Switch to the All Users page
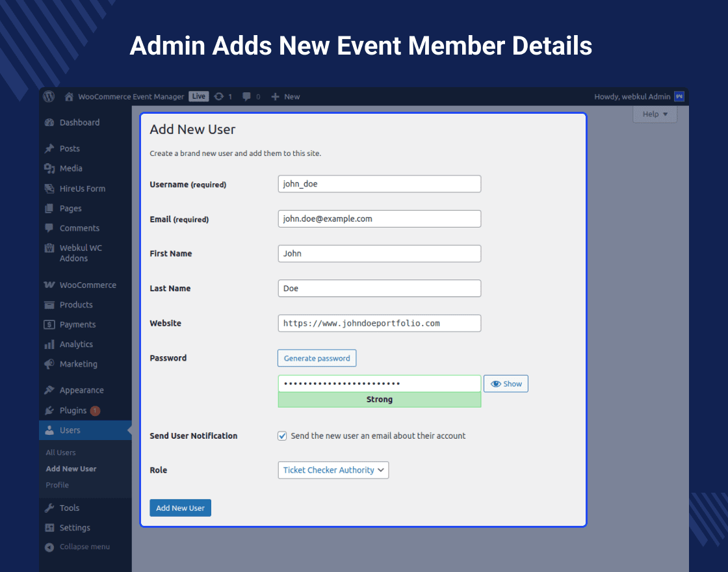Image resolution: width=728 pixels, height=572 pixels. pyautogui.click(x=60, y=452)
